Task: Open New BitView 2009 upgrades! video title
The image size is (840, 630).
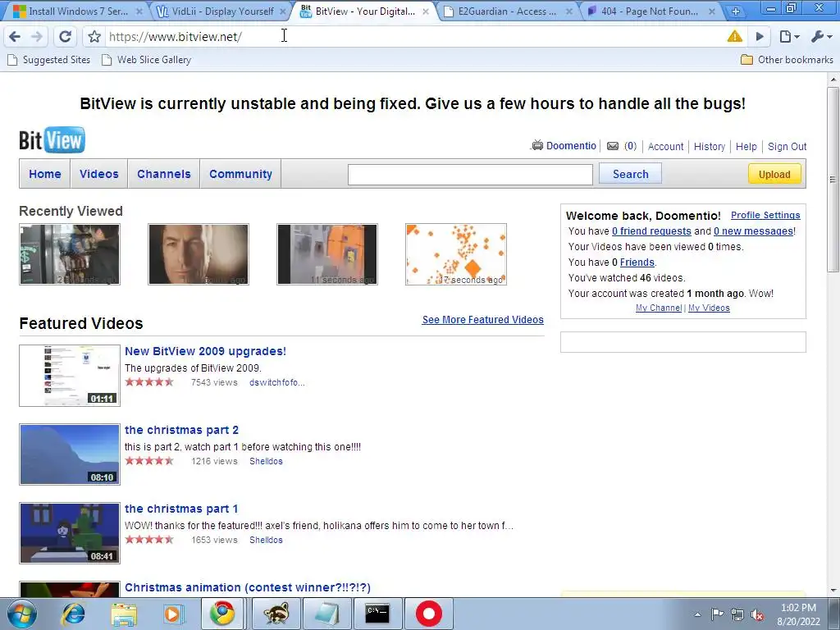Action: point(205,351)
